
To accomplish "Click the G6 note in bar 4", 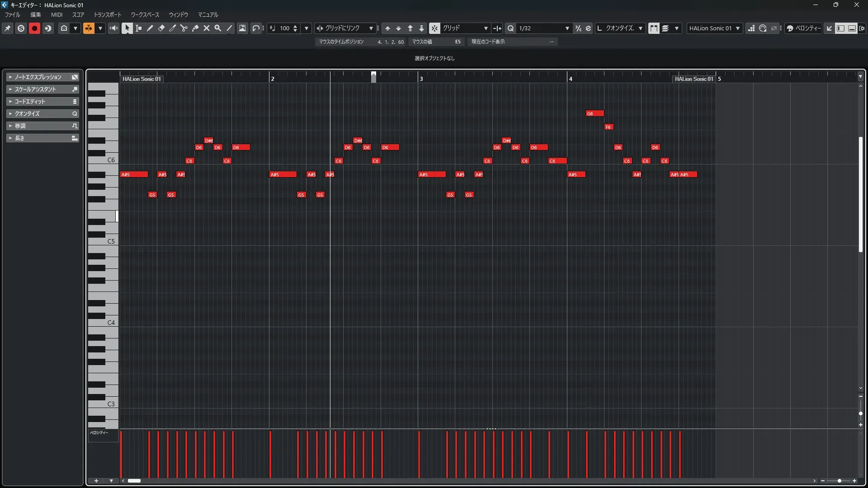I will [x=594, y=113].
